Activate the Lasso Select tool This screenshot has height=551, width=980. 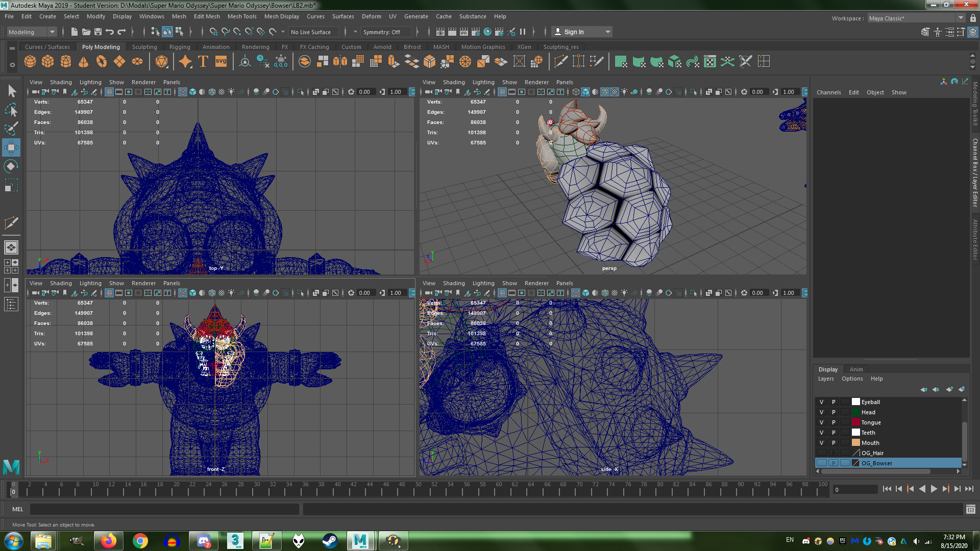coord(11,110)
